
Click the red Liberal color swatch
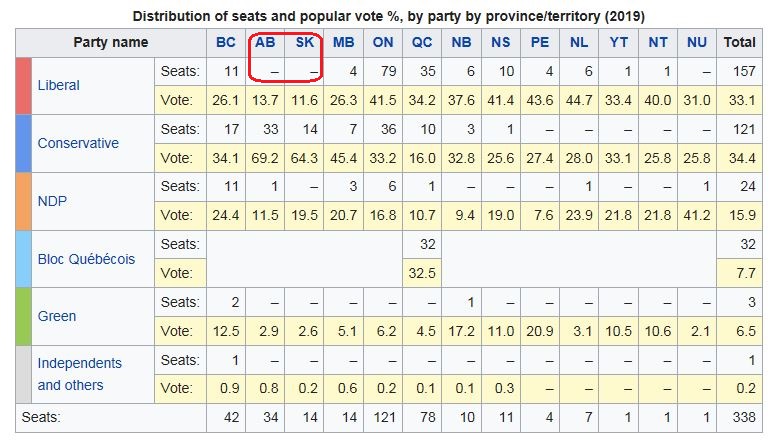click(x=24, y=85)
